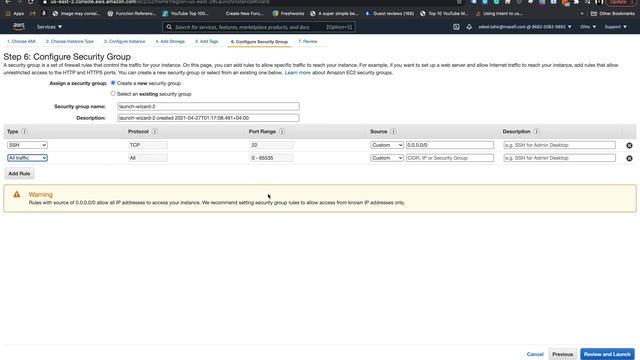
Task: Open the Function Reference bookmark
Action: 132,13
